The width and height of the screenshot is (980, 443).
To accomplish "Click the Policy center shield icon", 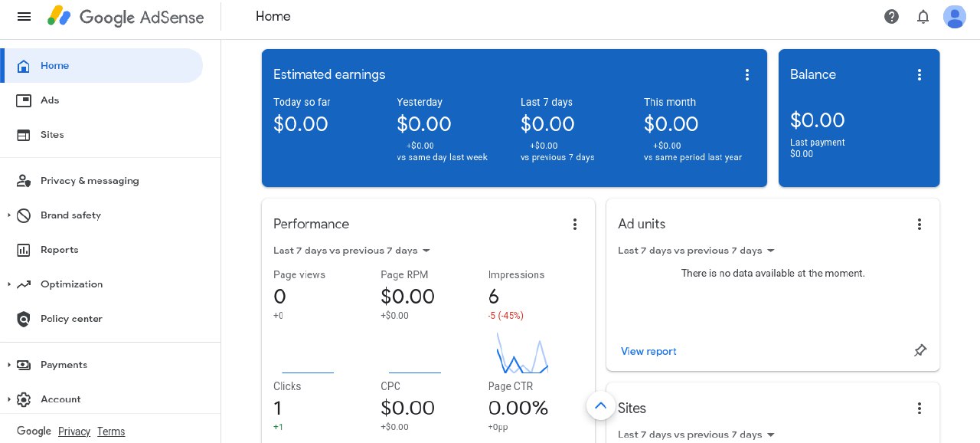I will [x=24, y=319].
